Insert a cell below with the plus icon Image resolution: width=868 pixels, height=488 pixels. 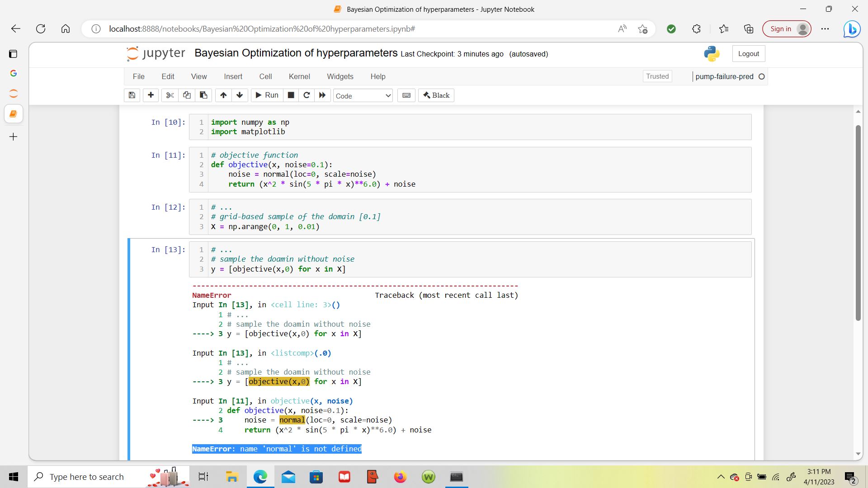[151, 95]
